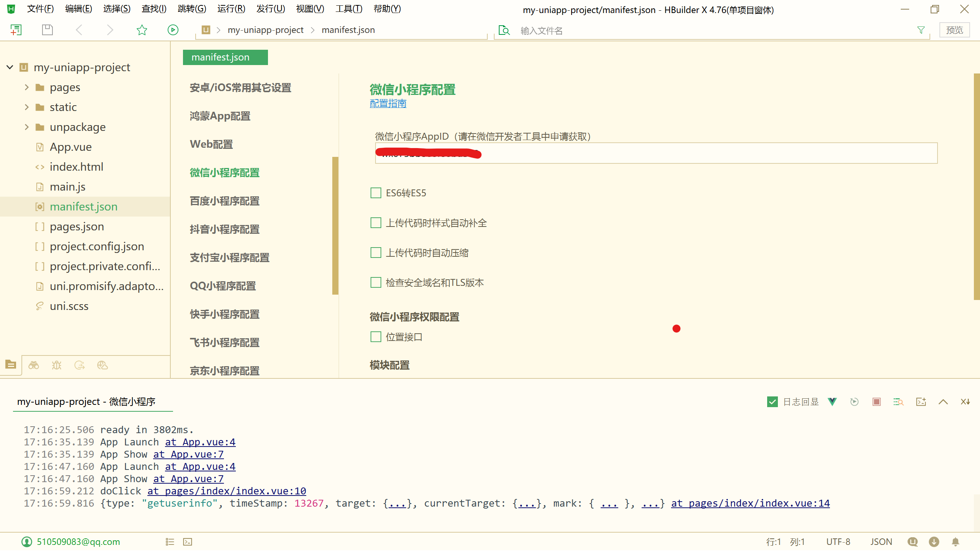Viewport: 980px width, 551px height.
Task: Enable the 位置接口 permission checkbox
Action: click(x=376, y=337)
